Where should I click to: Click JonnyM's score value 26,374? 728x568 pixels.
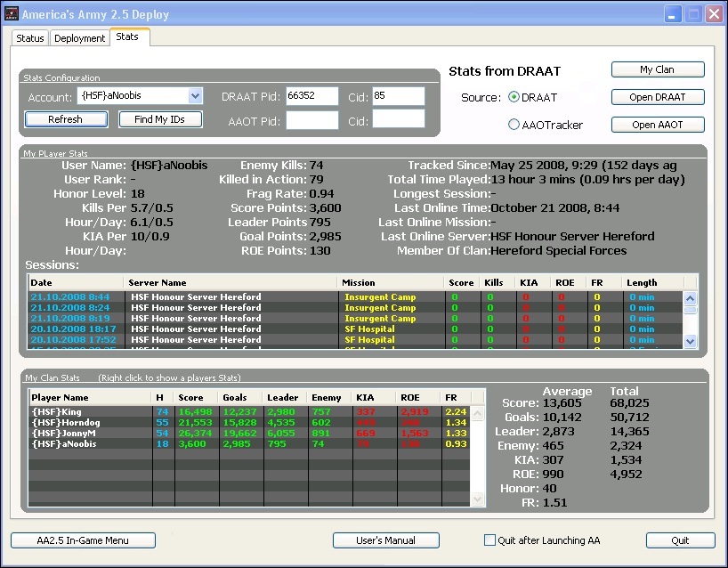(x=195, y=433)
